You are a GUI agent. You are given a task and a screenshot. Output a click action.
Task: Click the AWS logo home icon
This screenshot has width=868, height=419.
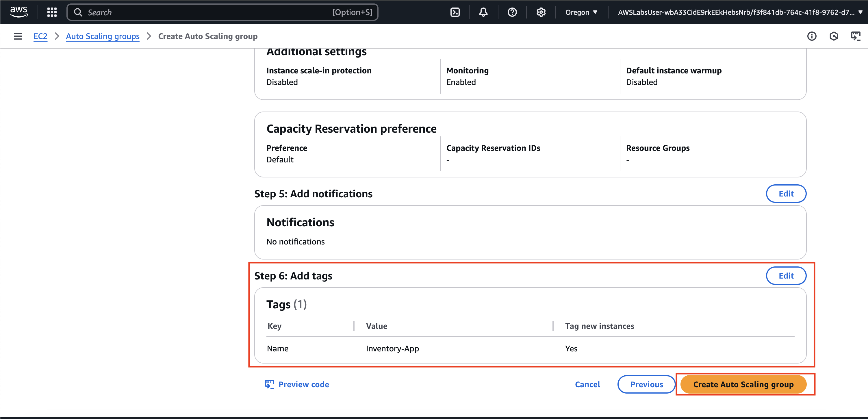tap(18, 12)
